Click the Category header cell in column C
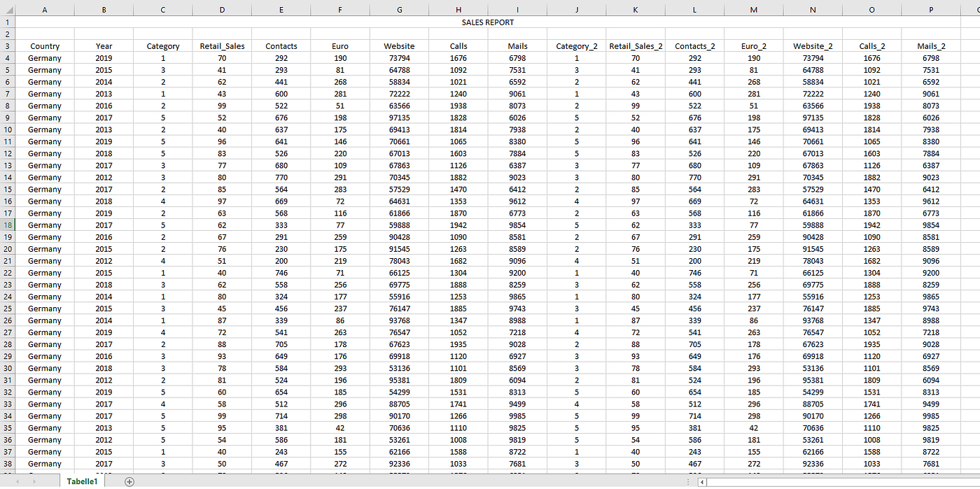Image resolution: width=980 pixels, height=489 pixels. [x=163, y=46]
